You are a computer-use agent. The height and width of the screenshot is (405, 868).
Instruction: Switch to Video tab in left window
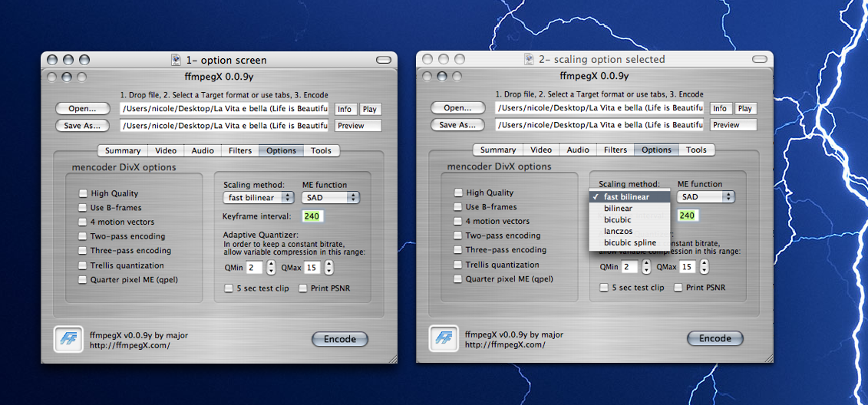166,150
